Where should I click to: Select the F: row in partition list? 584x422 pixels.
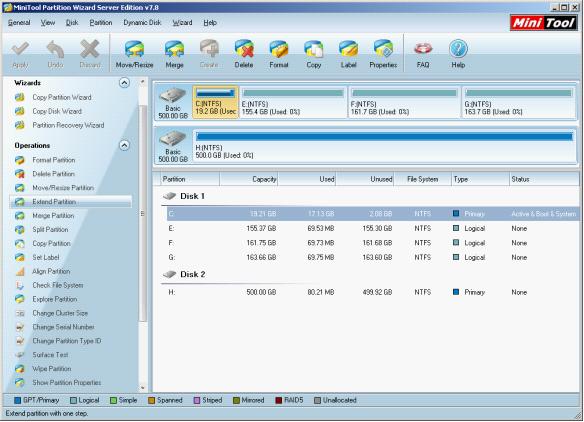tap(373, 243)
